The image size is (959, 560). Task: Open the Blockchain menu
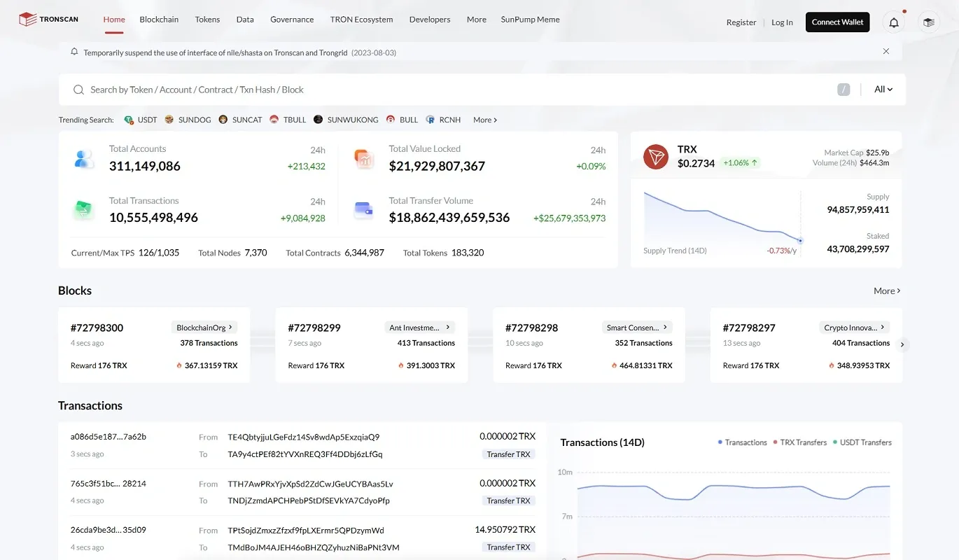tap(159, 20)
